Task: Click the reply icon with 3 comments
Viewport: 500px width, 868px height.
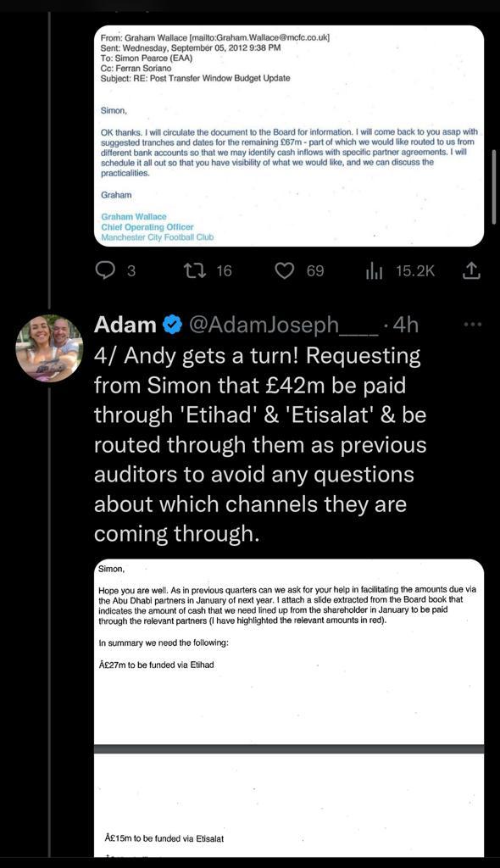Action: [x=105, y=270]
